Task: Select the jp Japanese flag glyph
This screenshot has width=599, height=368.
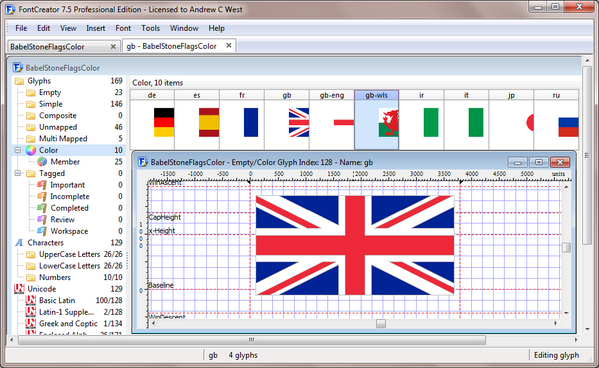Action: click(512, 120)
